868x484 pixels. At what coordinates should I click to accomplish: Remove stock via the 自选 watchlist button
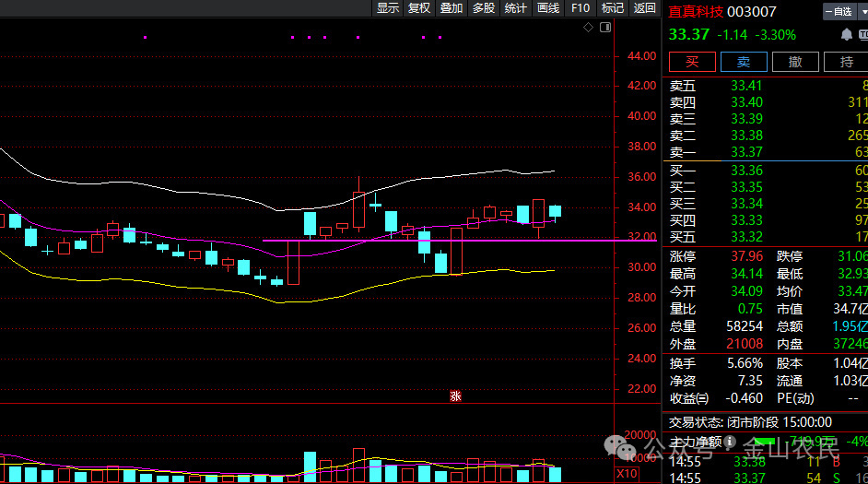[838, 12]
